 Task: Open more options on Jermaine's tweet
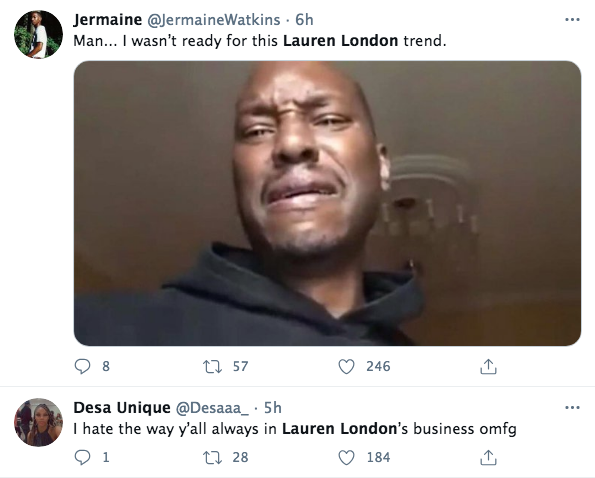pos(572,19)
